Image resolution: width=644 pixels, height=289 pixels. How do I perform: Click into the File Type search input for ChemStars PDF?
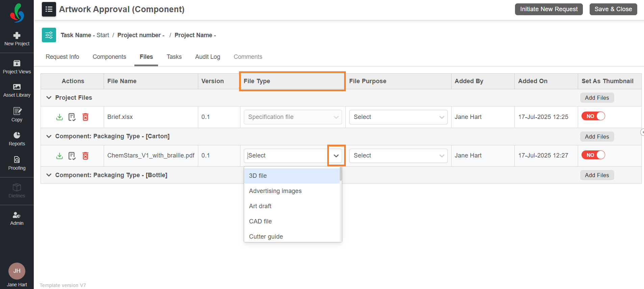[x=286, y=155]
